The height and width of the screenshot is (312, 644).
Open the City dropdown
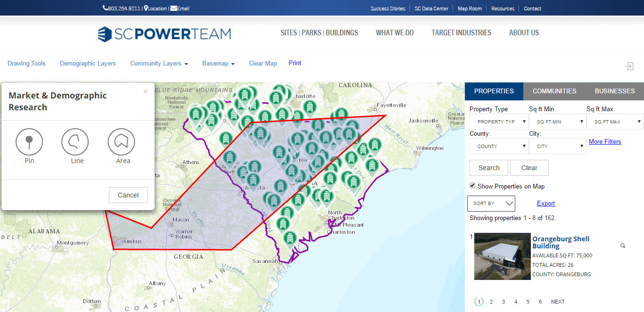coord(557,146)
